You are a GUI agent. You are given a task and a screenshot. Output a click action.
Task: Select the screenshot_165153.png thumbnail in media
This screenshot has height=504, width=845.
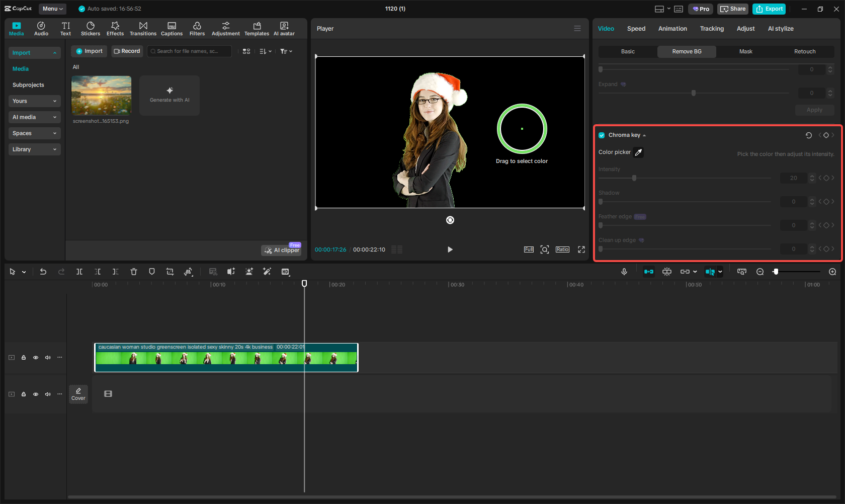(x=101, y=95)
